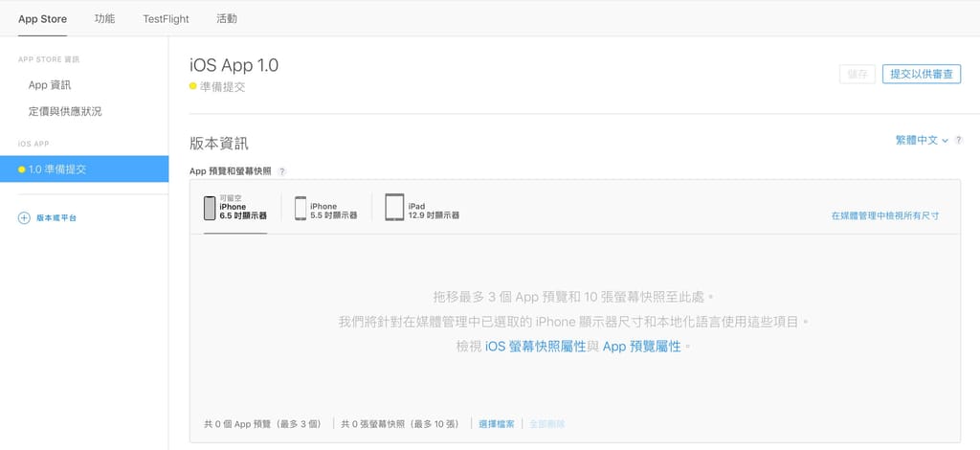Click the iPad 12.9 inch device icon
Image resolution: width=980 pixels, height=450 pixels.
[394, 207]
